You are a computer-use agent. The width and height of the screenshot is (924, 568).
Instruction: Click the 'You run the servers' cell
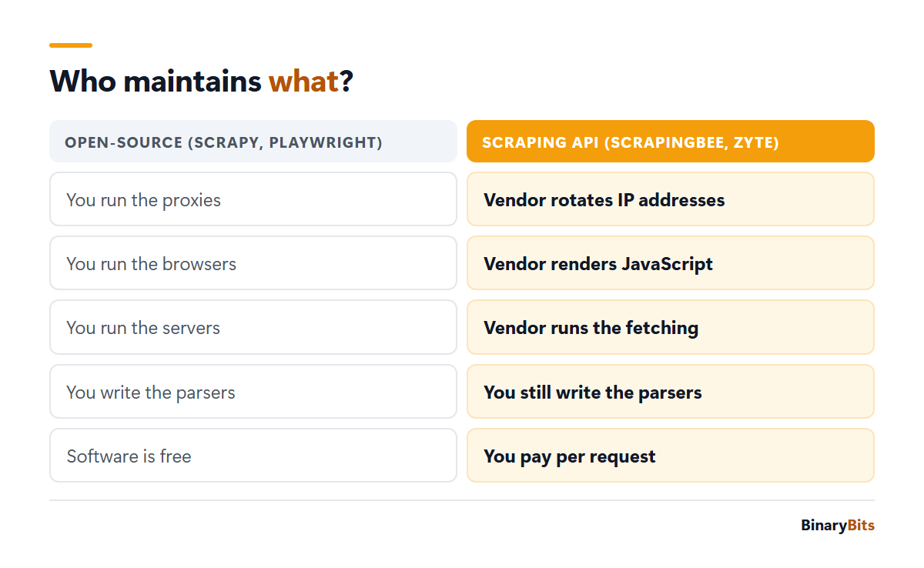pyautogui.click(x=253, y=327)
